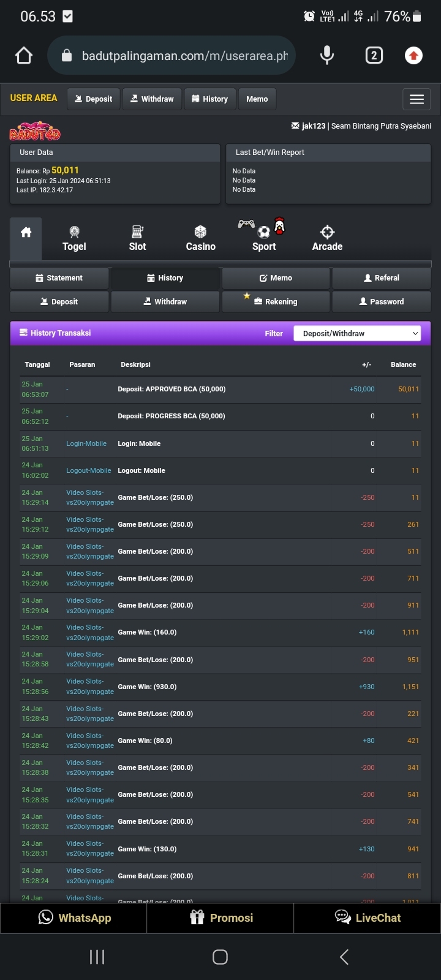Open the hamburger navigation menu
Viewport: 441px width, 980px height.
[x=417, y=99]
